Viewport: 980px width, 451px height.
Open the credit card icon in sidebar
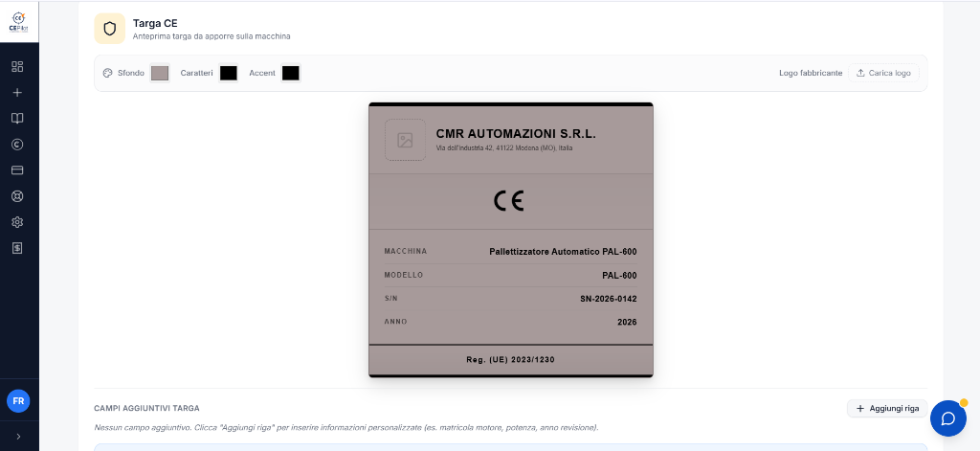tap(17, 170)
